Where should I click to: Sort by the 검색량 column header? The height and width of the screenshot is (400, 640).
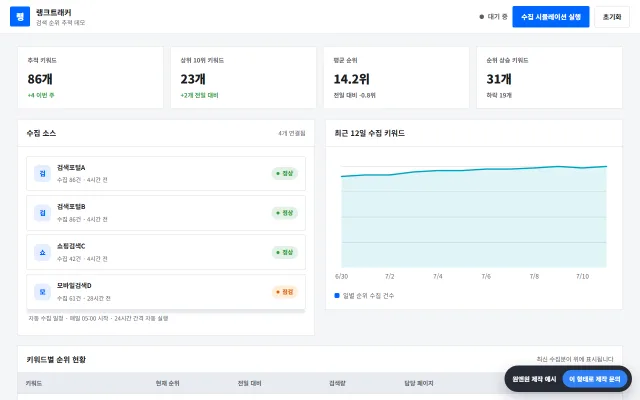click(x=337, y=383)
